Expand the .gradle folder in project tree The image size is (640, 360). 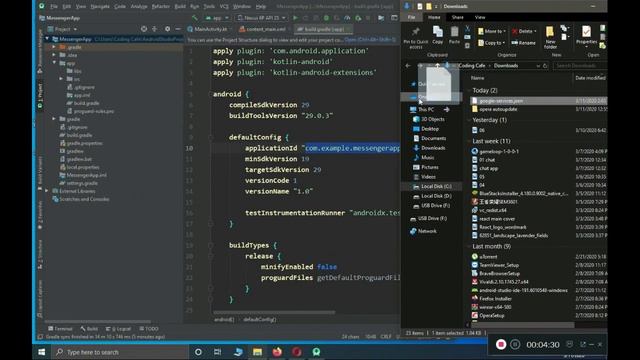[x=54, y=47]
